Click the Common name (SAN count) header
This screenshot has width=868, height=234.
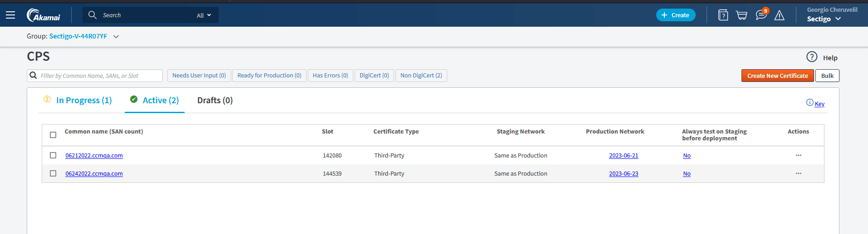pos(104,132)
